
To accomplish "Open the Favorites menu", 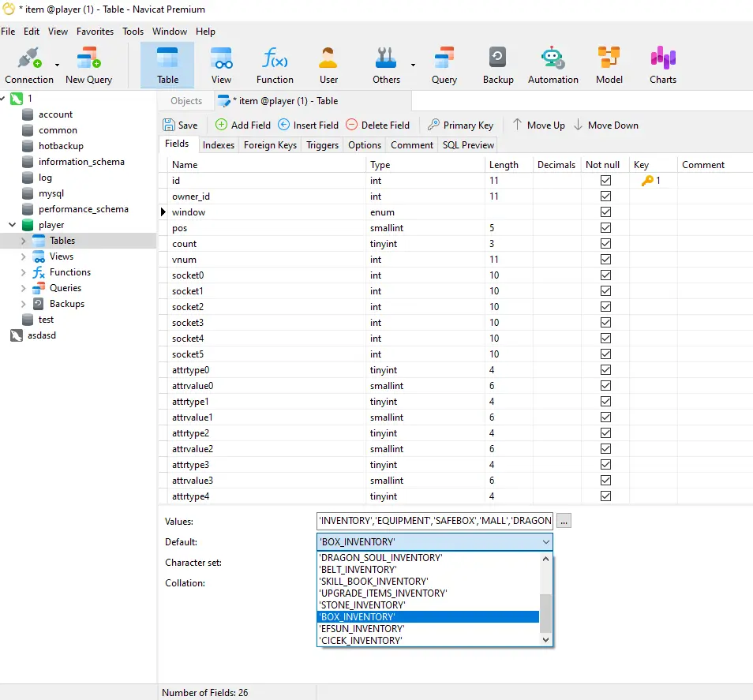I will click(94, 32).
